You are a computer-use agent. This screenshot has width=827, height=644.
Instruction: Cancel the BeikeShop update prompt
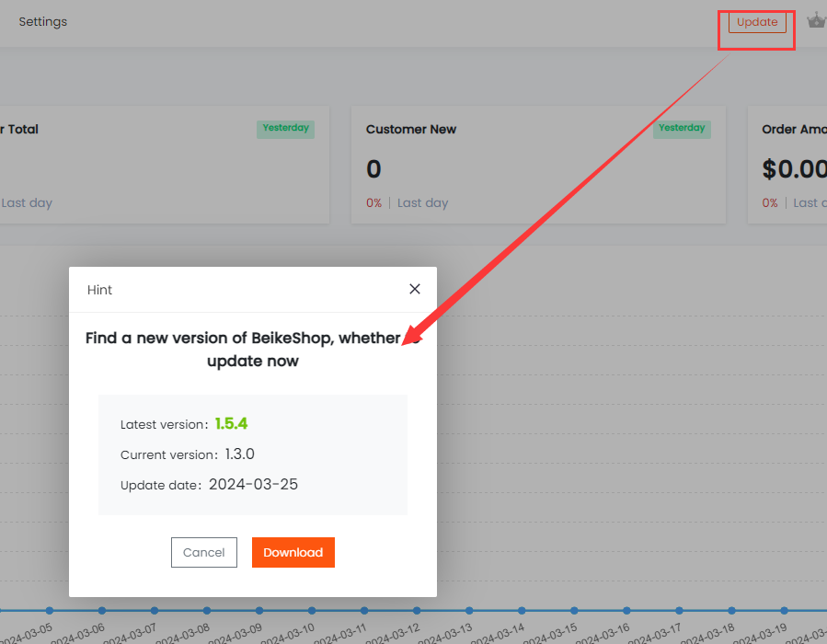204,552
